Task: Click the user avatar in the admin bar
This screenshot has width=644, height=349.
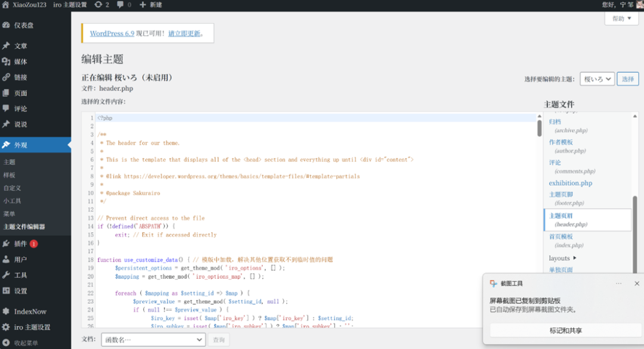Action: (640, 5)
